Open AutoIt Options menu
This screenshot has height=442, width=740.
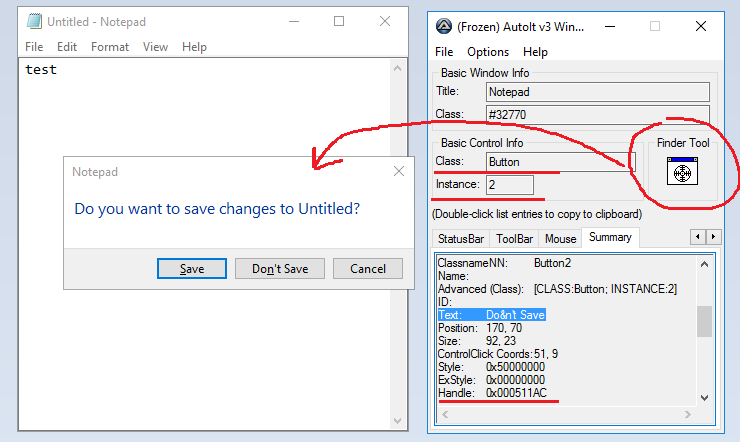(x=488, y=52)
